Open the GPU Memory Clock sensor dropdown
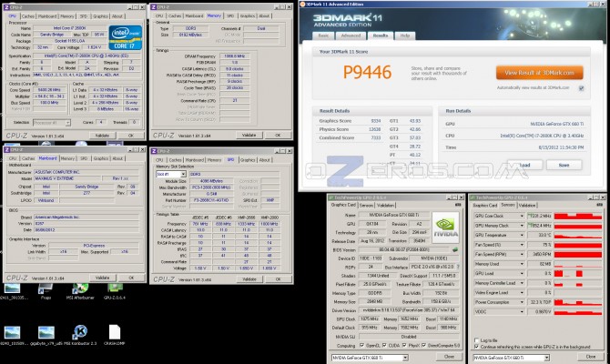610x364 pixels. pyautogui.click(x=522, y=226)
